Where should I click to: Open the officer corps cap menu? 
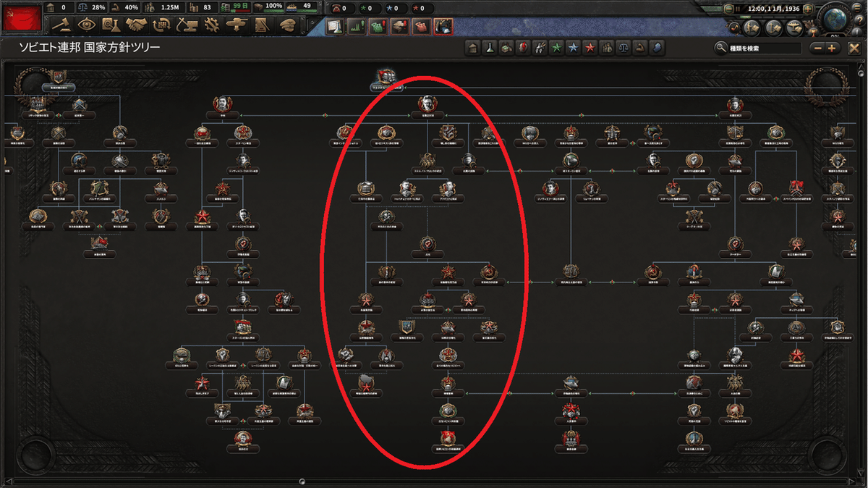[x=289, y=24]
